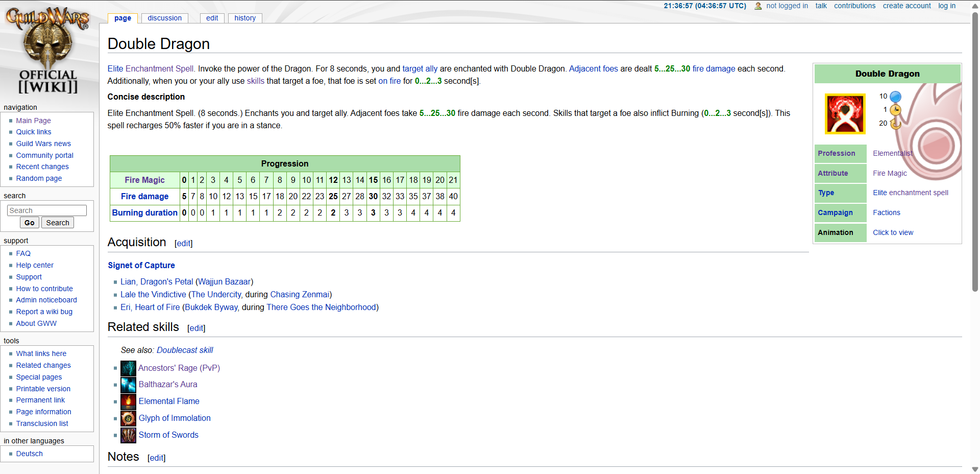Open Community portal link

pyautogui.click(x=44, y=155)
